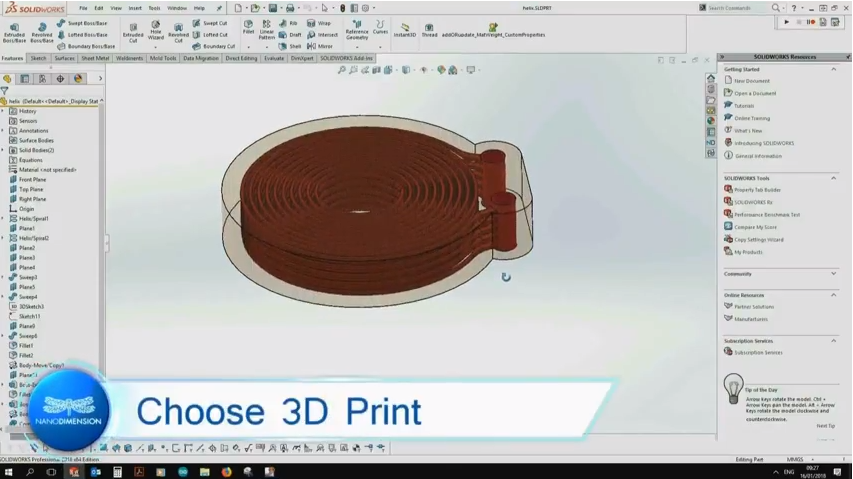
Task: Choose Swept Boss/Base feature
Action: click(x=82, y=23)
